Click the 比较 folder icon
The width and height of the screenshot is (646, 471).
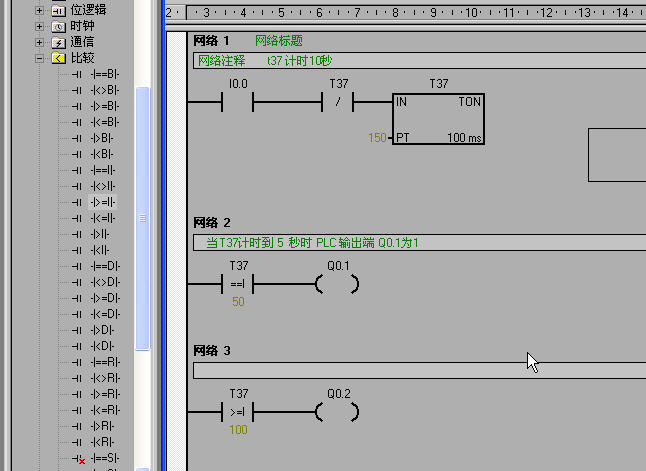58,58
